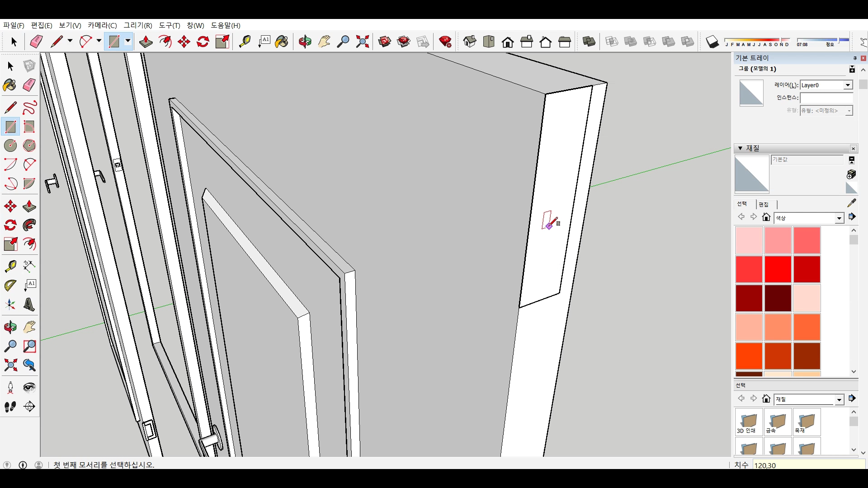This screenshot has height=488, width=868.
Task: Open the rectangle tool dropdown arrow
Action: tap(128, 41)
